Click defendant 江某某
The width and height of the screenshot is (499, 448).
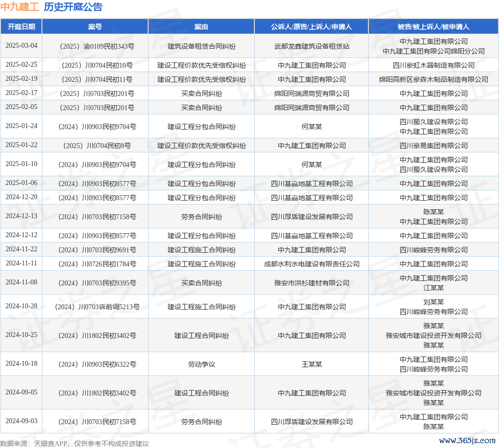(x=433, y=288)
